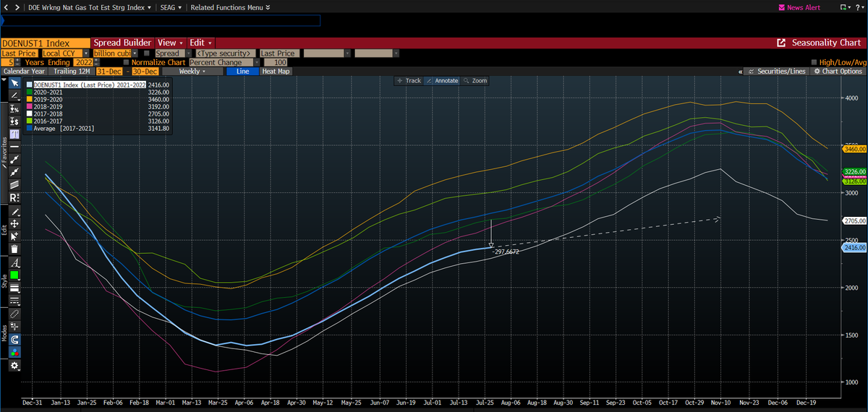This screenshot has width=868, height=412.
Task: Click the 30-Dec end date field
Action: (x=144, y=72)
